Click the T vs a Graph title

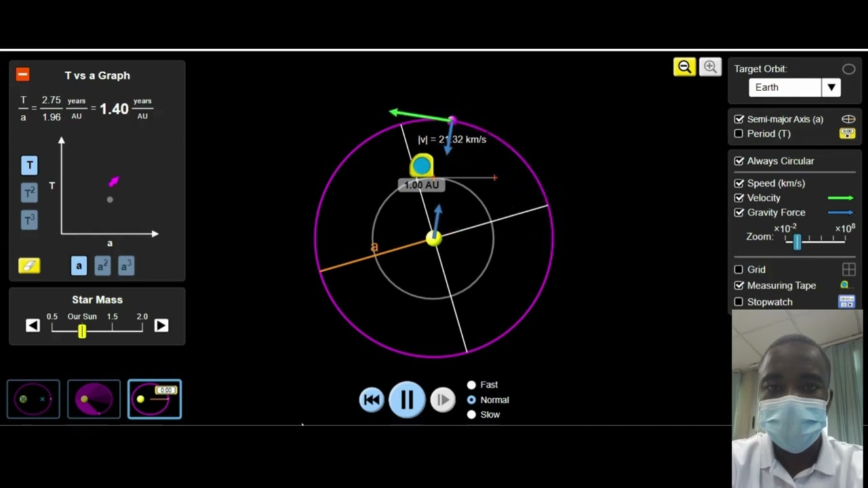click(98, 75)
